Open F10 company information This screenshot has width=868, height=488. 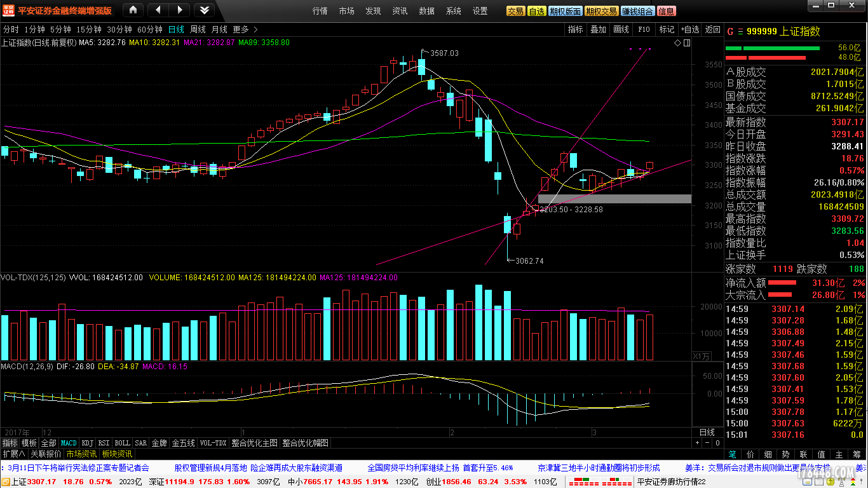point(644,29)
